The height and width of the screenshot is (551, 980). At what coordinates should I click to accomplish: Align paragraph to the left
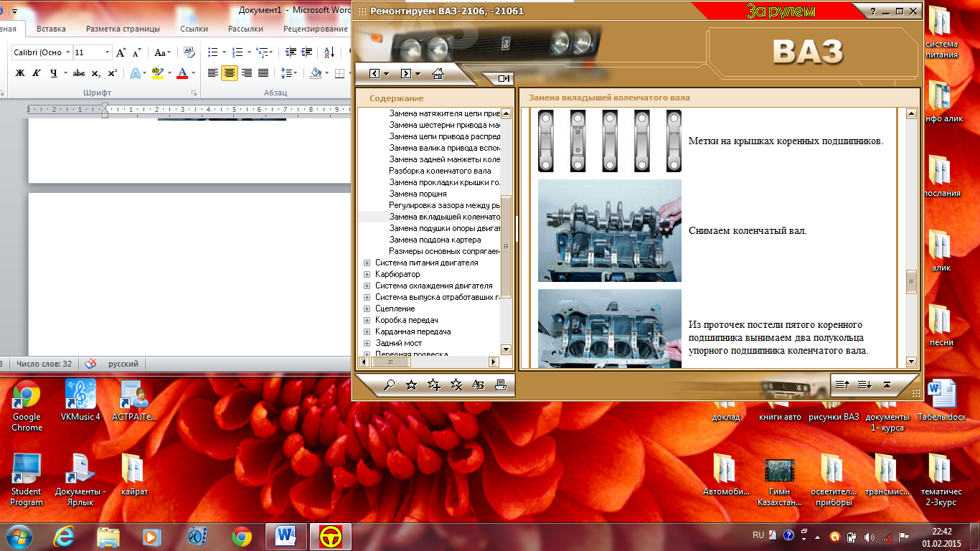coord(212,73)
